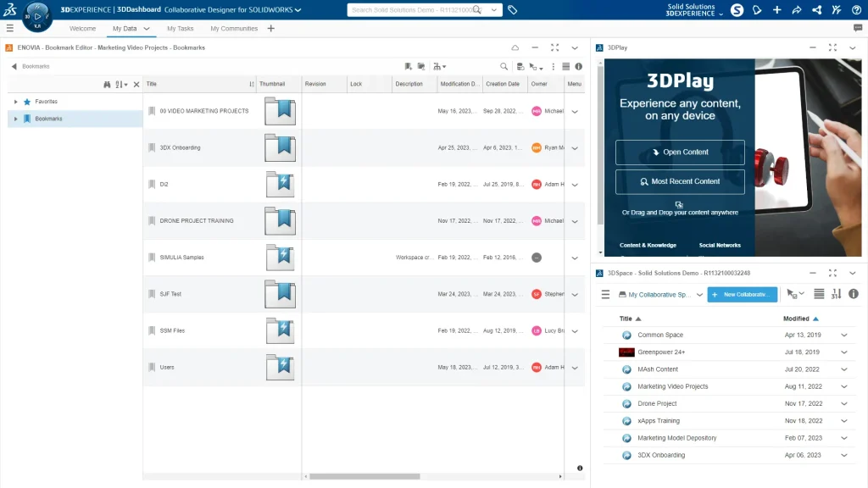Click the three-dot more options icon

coord(553,66)
